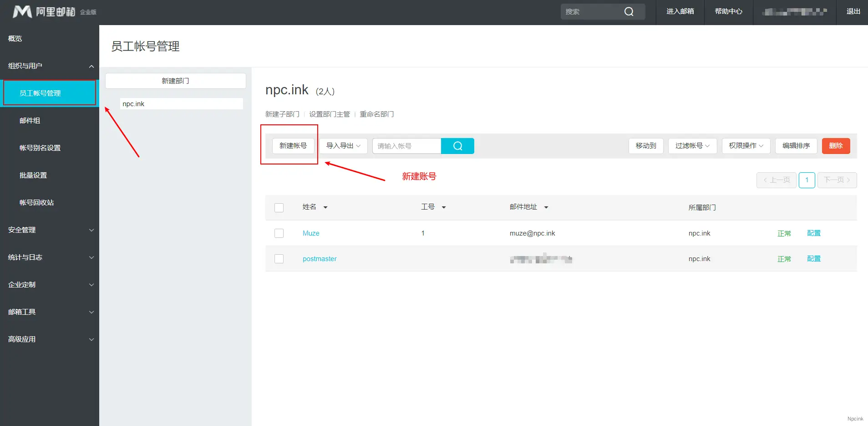Click the 新建帐号 button

(293, 146)
